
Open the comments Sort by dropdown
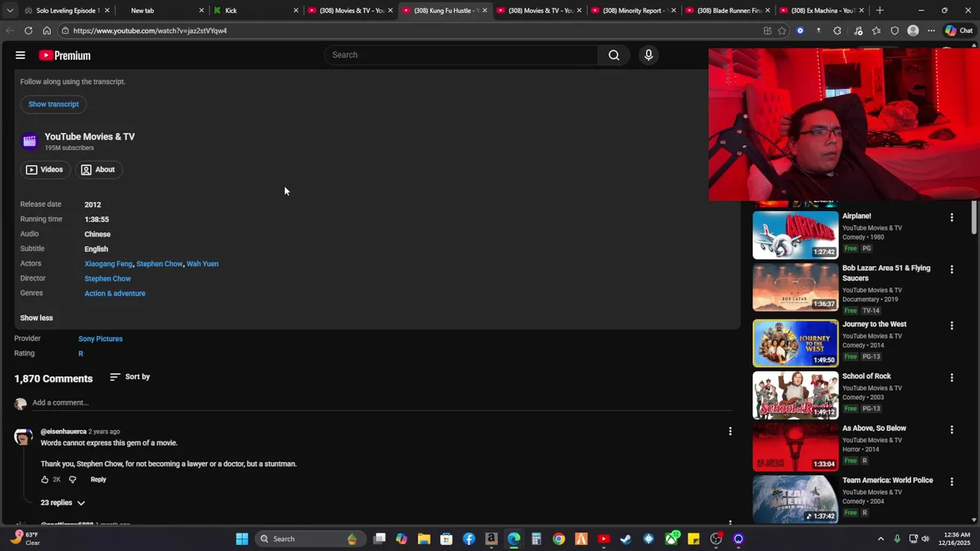coord(130,377)
